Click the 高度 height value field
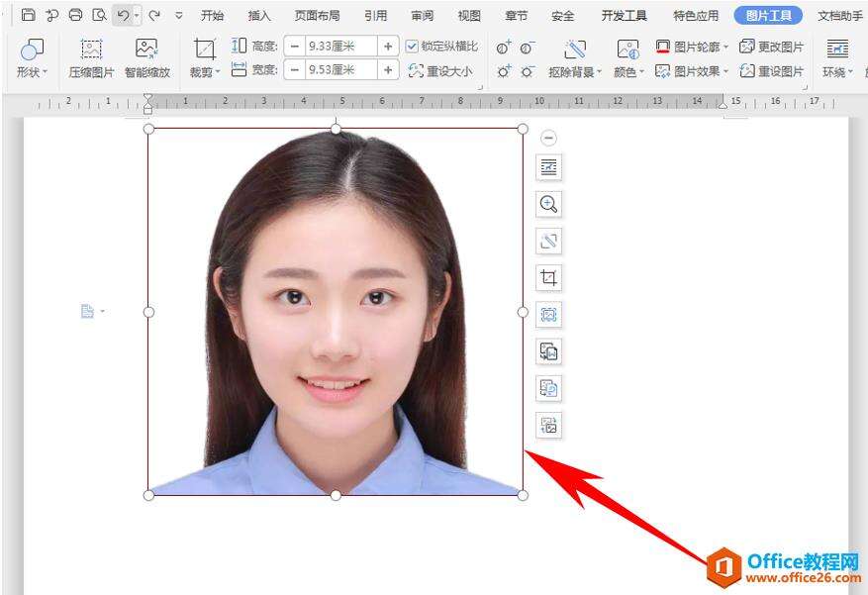Viewport: 868px width, 595px height. coord(341,46)
